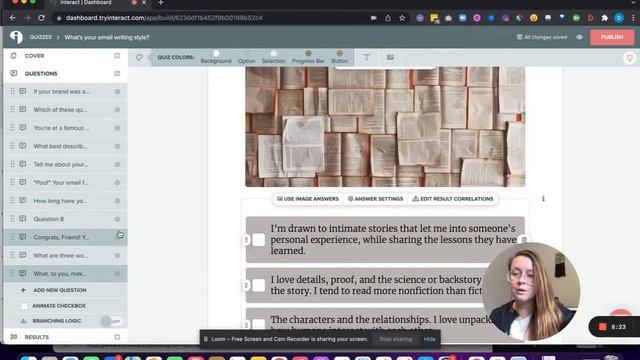
Task: Select 'Congrats, Friend! Y...' item
Action: point(65,237)
